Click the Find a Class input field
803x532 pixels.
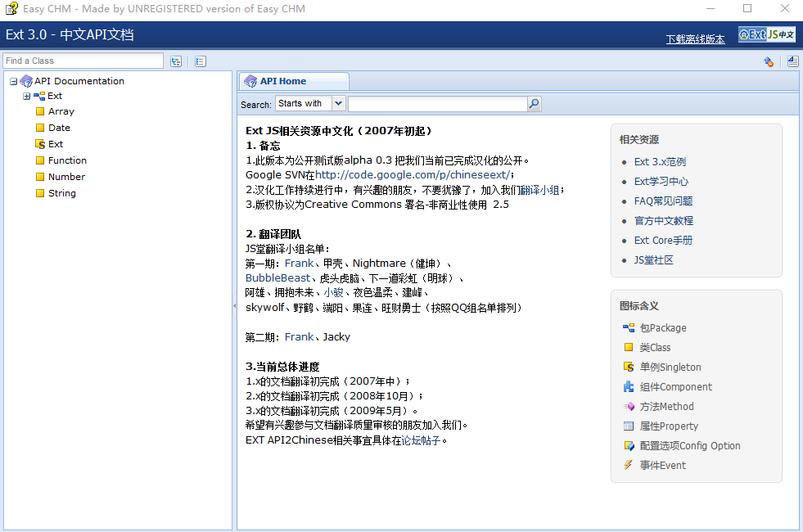[x=82, y=60]
